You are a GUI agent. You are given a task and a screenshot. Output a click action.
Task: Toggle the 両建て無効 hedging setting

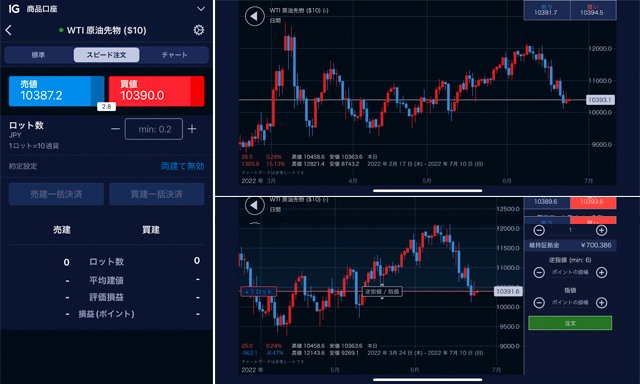[182, 166]
